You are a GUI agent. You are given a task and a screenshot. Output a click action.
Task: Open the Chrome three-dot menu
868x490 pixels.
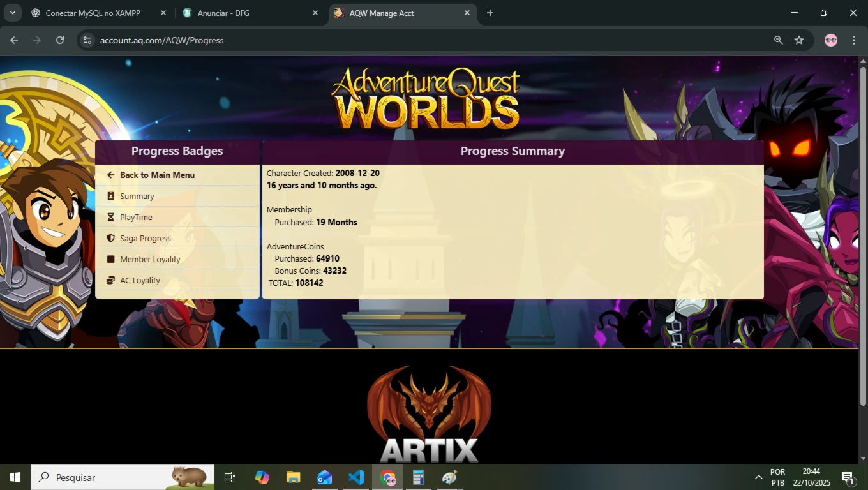click(x=854, y=40)
